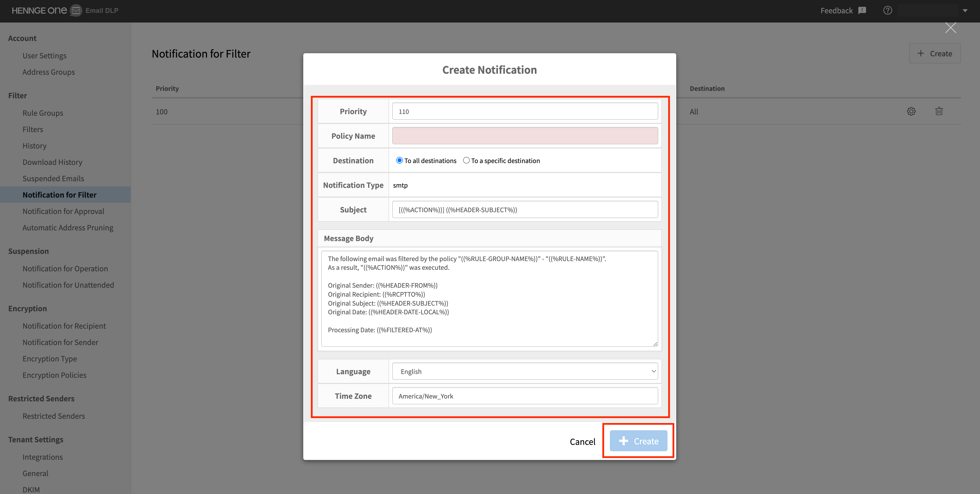
Task: Click the Time Zone input field
Action: (525, 396)
